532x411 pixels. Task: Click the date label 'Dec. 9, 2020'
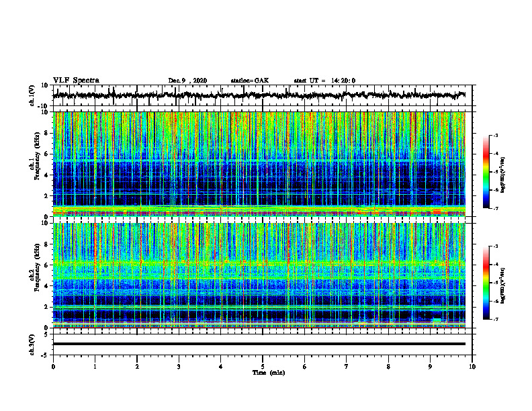(187, 81)
